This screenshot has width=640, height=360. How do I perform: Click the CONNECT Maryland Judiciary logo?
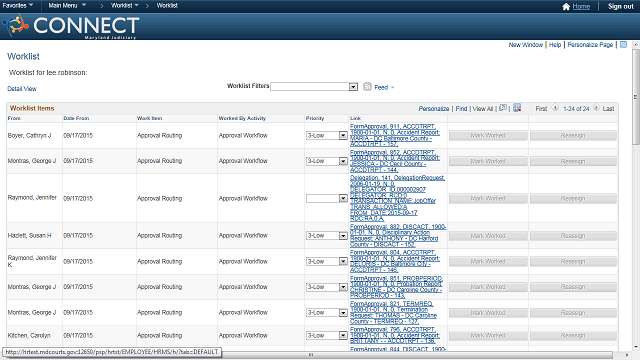tap(72, 26)
